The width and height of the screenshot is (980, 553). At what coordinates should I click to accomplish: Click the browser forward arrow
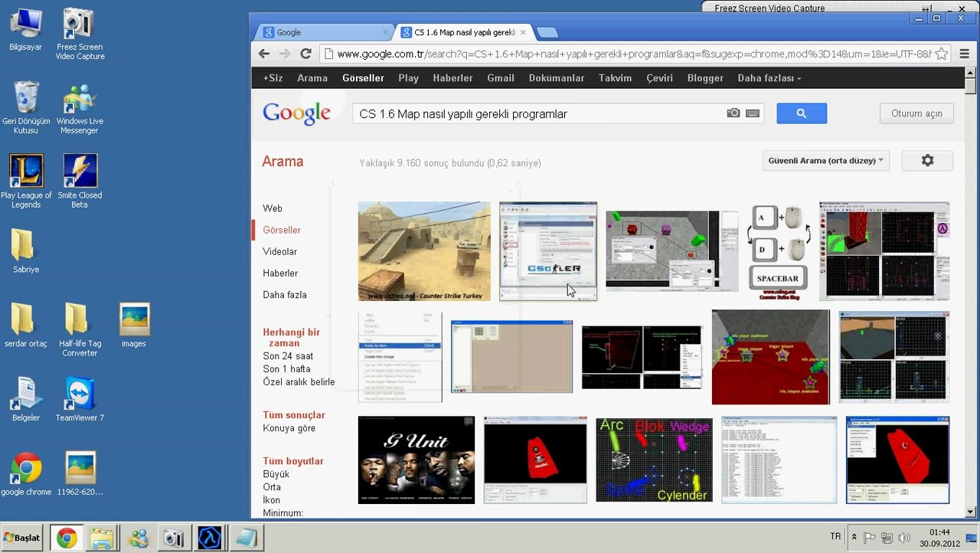click(285, 54)
